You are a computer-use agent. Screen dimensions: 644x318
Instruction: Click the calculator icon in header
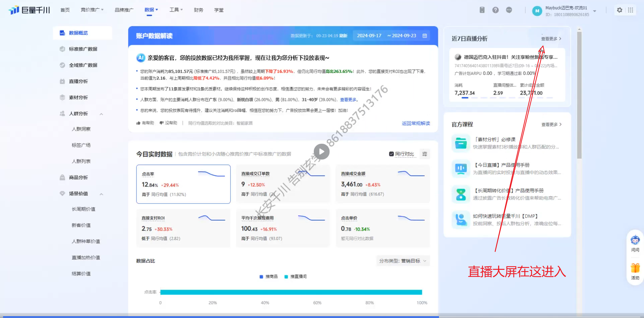point(482,10)
